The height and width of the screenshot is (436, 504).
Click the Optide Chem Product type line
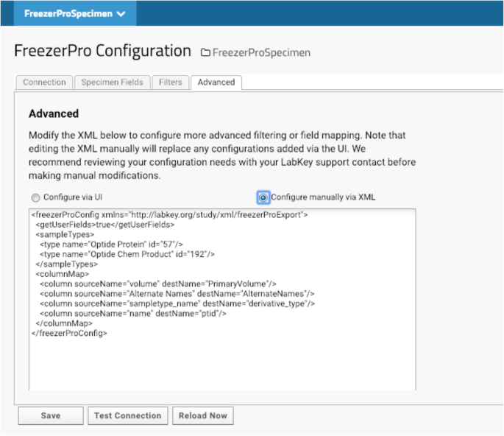point(127,254)
